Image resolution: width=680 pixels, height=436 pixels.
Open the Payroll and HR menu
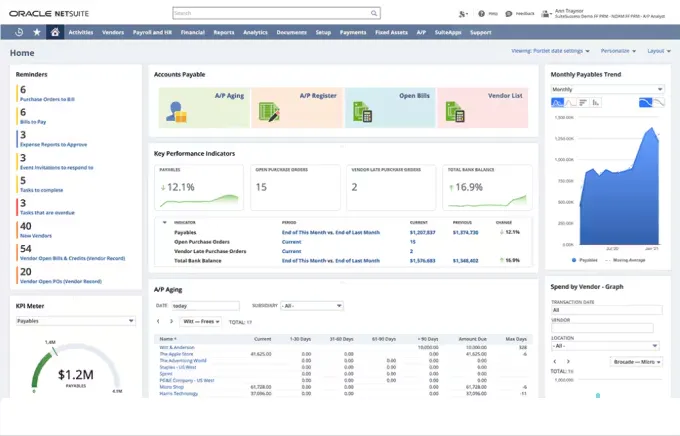152,32
